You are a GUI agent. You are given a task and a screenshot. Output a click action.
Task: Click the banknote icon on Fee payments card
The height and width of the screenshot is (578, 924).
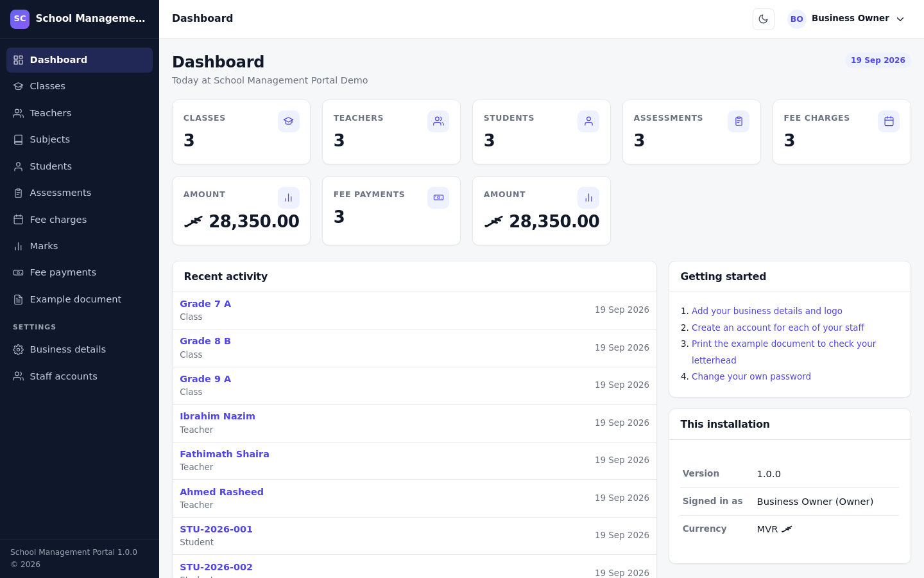[x=438, y=198]
